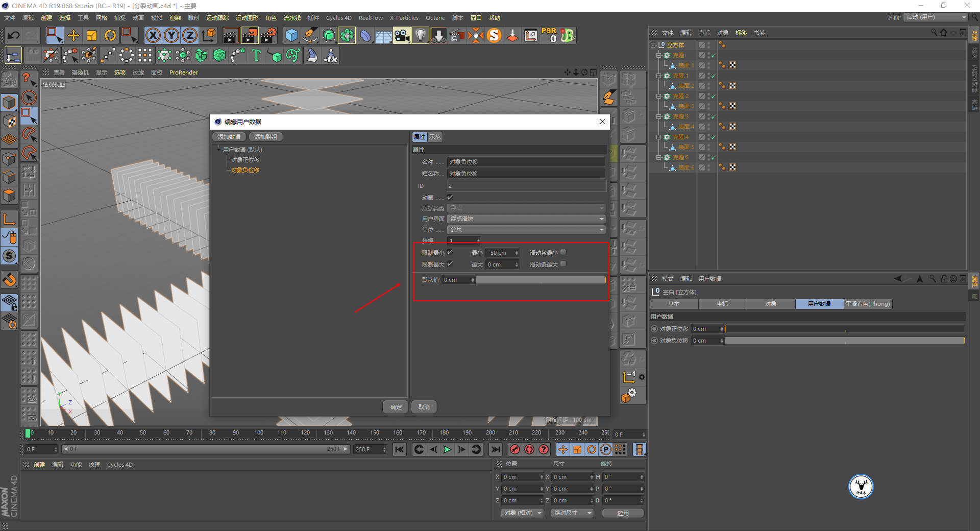980x531 pixels.
Task: Click the 名称 input field
Action: pos(526,162)
